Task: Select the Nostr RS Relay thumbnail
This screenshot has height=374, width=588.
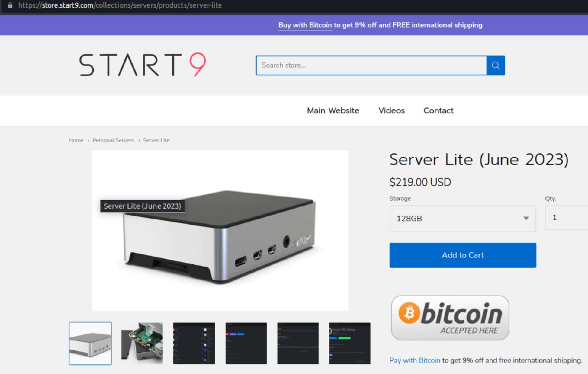Action: (350, 343)
